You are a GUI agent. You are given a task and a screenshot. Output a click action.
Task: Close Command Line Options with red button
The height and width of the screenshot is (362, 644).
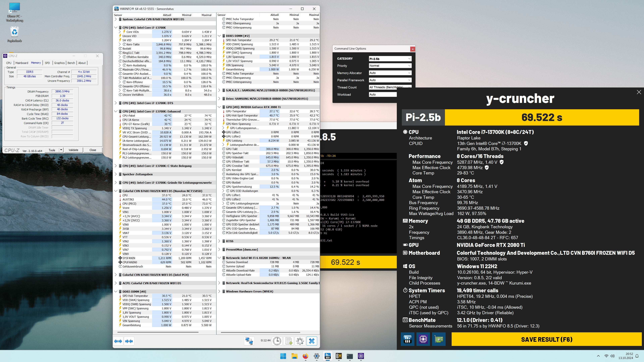click(x=413, y=49)
